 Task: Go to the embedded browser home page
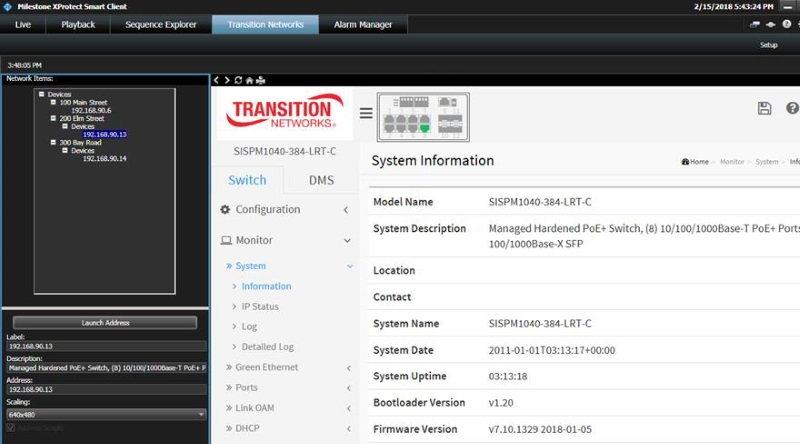(249, 80)
